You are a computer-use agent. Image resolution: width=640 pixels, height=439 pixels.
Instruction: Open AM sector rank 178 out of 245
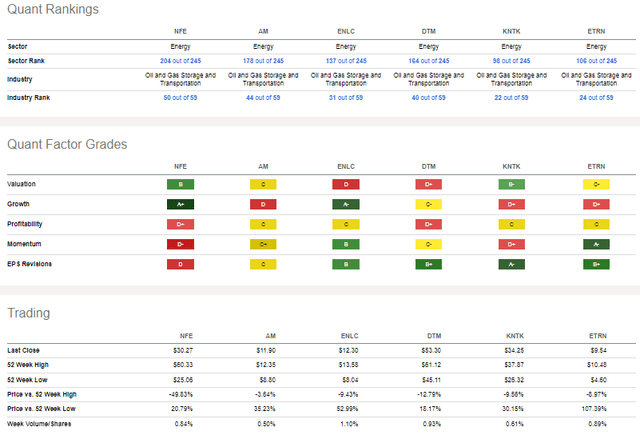coord(263,61)
